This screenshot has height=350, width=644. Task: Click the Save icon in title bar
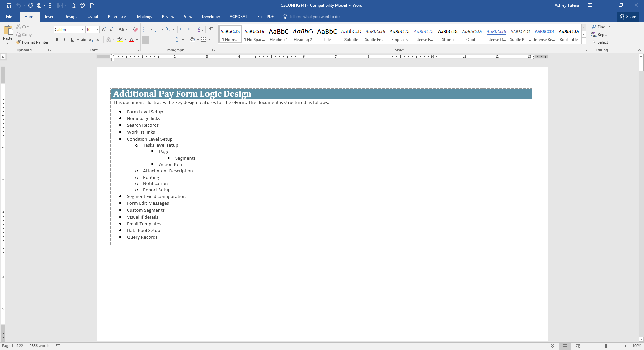coord(9,5)
